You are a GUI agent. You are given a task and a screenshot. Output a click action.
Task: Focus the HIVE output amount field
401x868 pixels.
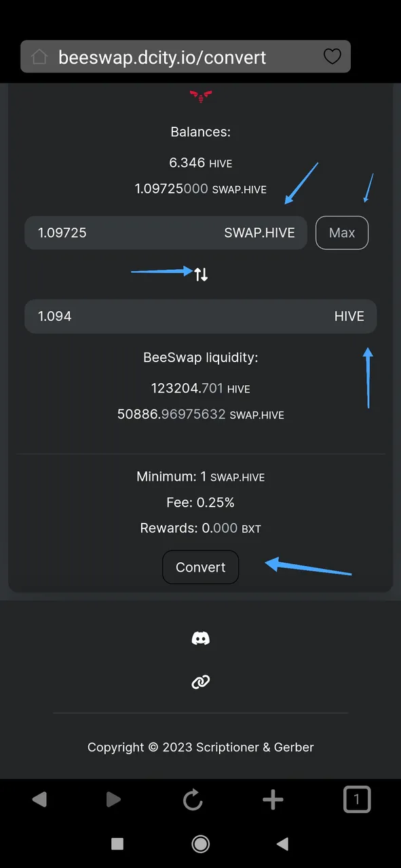tap(200, 316)
